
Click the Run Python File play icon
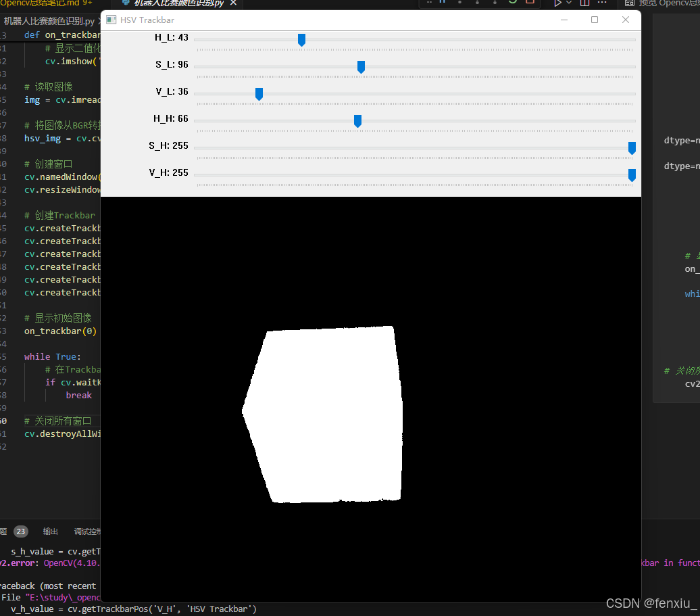coord(557,3)
